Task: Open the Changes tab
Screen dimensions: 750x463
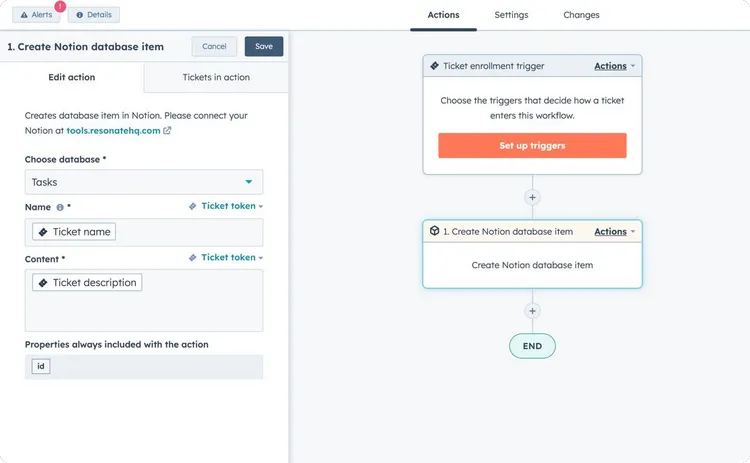Action: click(581, 15)
